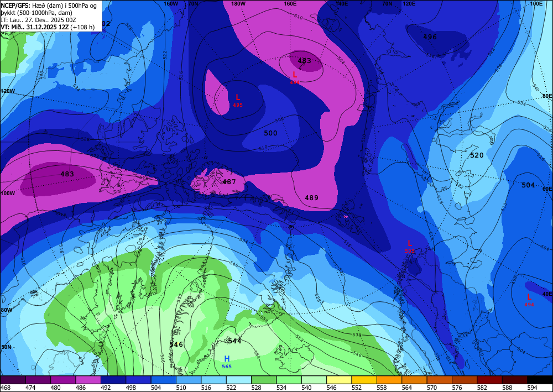Click the '70N' label beside 160W

[193, 3]
